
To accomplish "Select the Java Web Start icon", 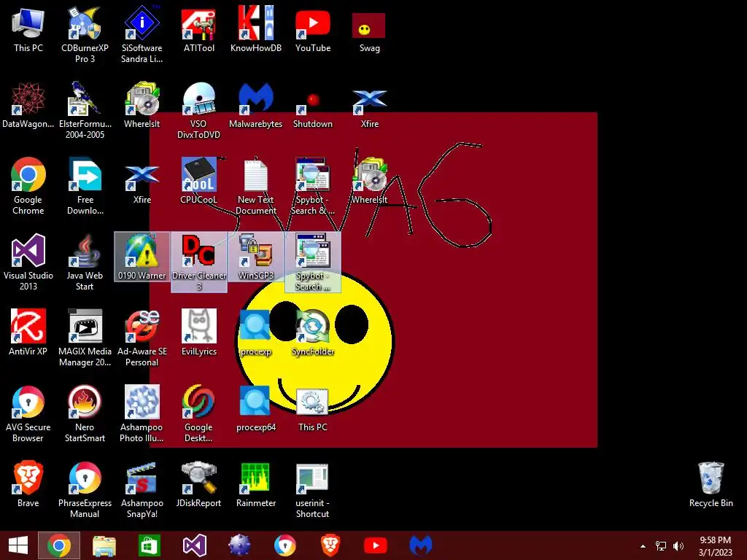I will 85,262.
